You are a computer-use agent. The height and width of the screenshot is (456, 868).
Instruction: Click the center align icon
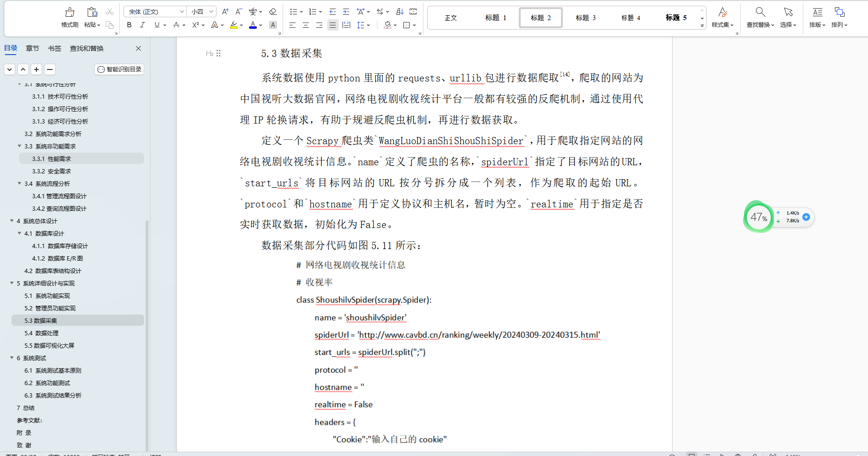[x=306, y=25]
